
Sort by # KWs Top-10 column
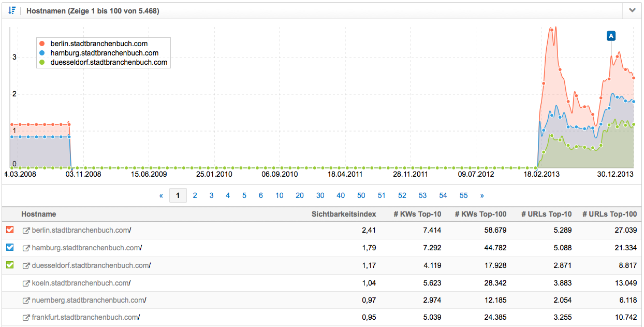point(417,214)
